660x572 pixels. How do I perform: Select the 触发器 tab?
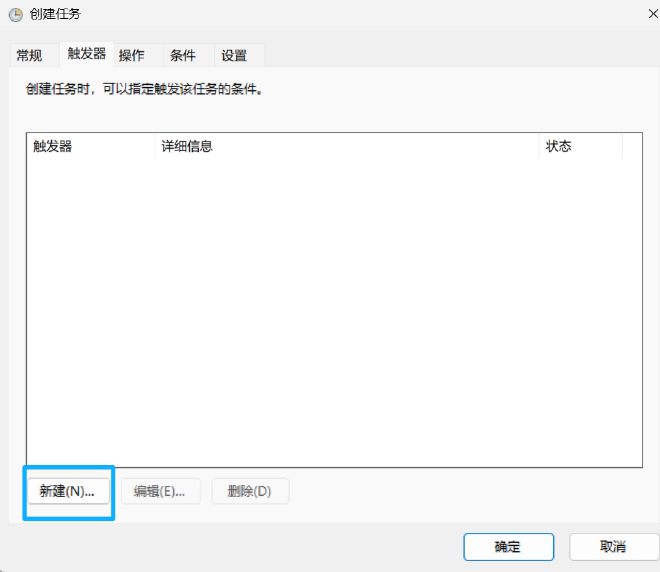[x=87, y=54]
